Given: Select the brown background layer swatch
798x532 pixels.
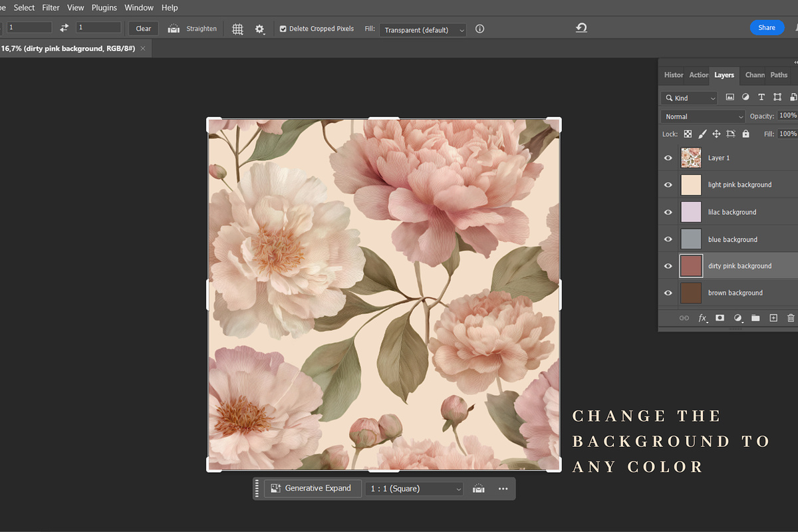Looking at the screenshot, I should (x=691, y=293).
